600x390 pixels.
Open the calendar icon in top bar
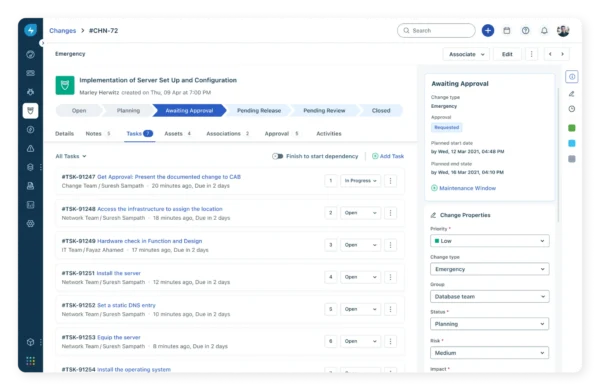pos(507,31)
